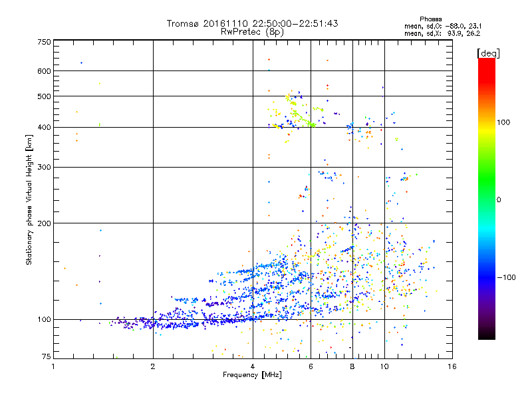This screenshot has height=399, width=532.
Task: Click the x-axis tick label '1'
Action: point(53,366)
